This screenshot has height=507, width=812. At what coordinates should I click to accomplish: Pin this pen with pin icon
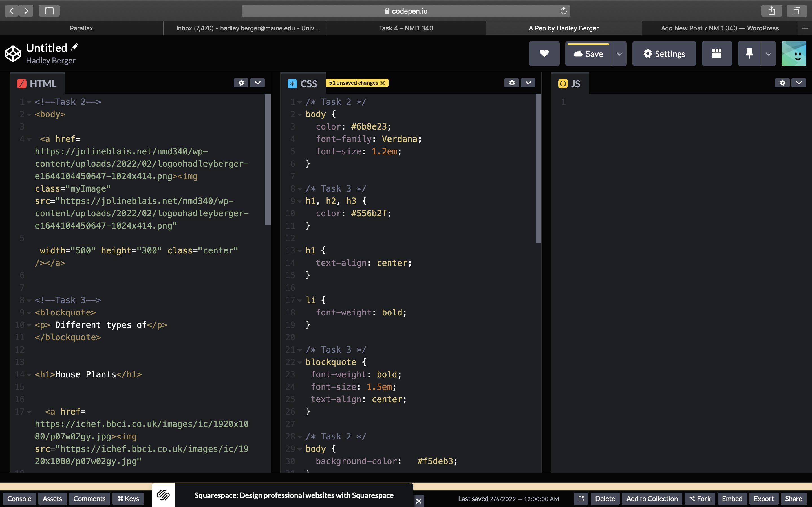point(749,54)
